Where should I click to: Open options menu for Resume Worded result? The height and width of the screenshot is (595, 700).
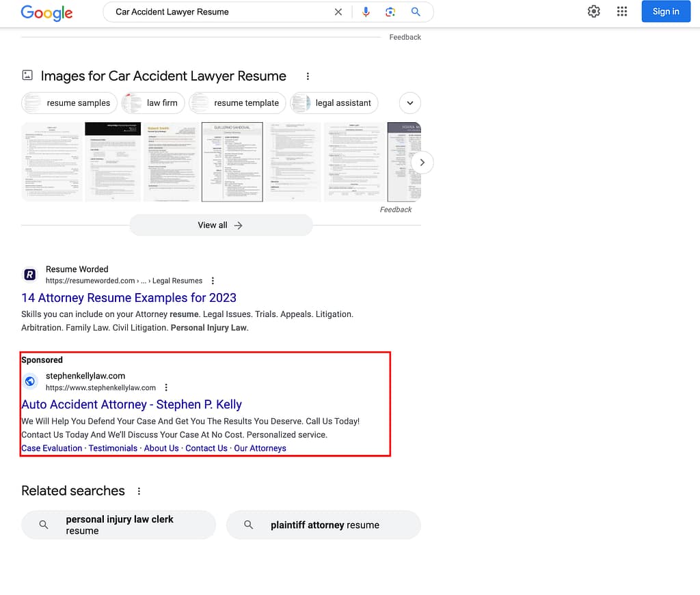tap(213, 281)
